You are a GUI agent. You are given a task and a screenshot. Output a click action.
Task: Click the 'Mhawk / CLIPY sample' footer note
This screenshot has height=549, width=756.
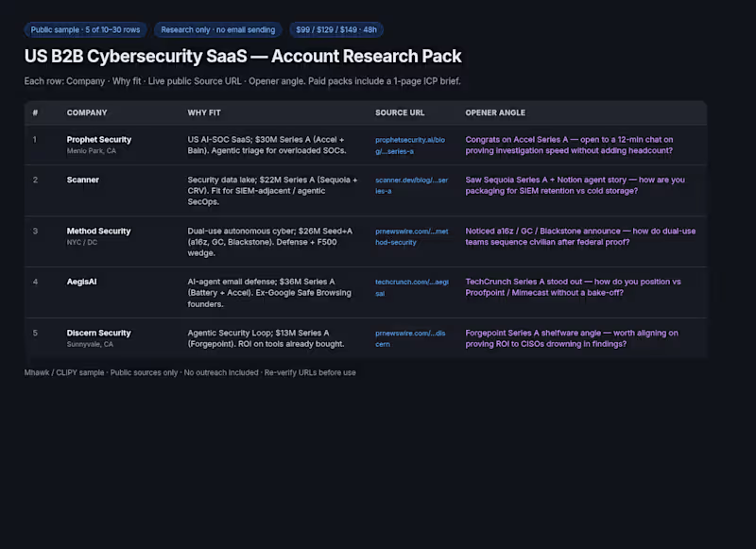[x=190, y=372]
